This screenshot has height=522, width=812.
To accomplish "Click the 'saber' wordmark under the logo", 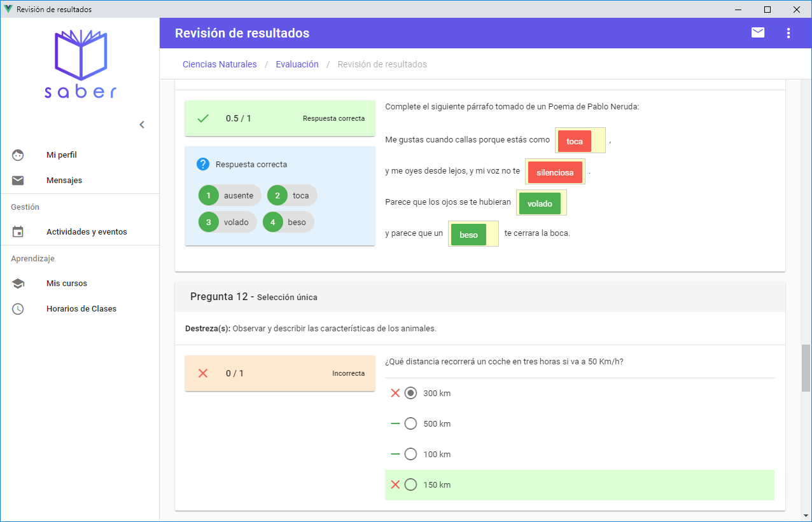I will pos(80,92).
